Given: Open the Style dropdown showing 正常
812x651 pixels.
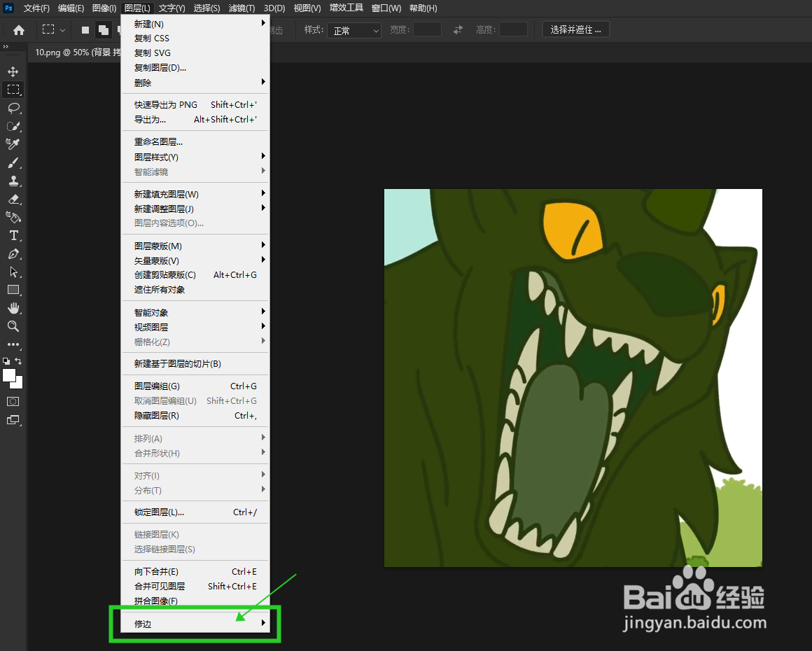Looking at the screenshot, I should [x=354, y=31].
